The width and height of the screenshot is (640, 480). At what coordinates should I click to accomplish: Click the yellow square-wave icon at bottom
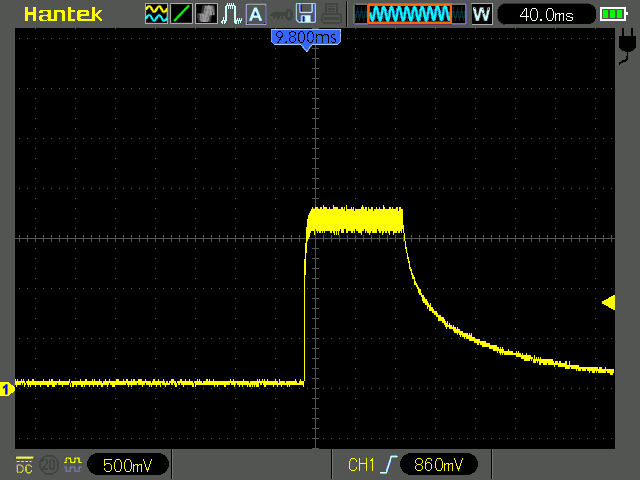pyautogui.click(x=73, y=465)
